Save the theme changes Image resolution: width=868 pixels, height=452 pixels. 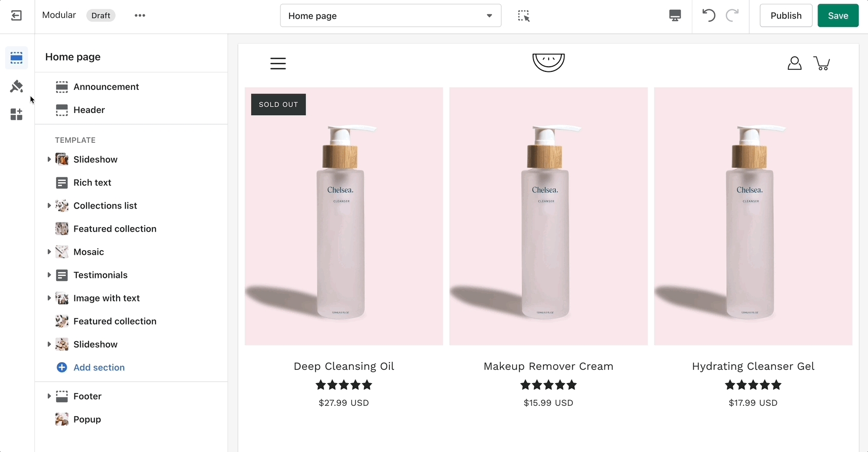click(x=837, y=15)
